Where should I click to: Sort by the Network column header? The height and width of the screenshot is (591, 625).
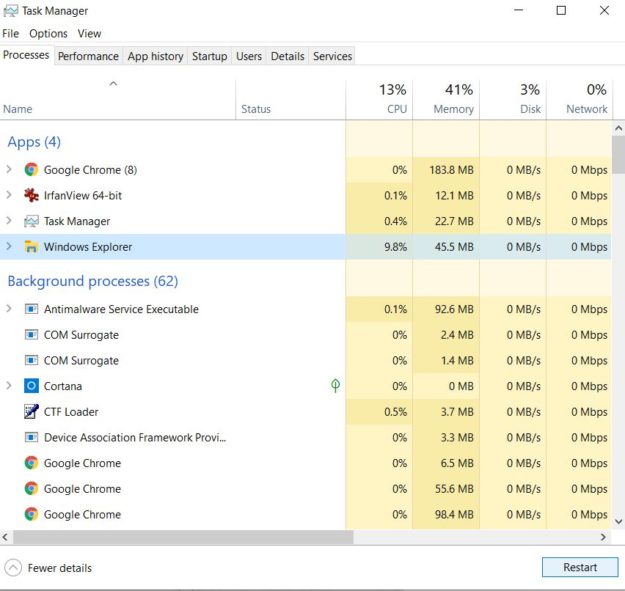580,100
